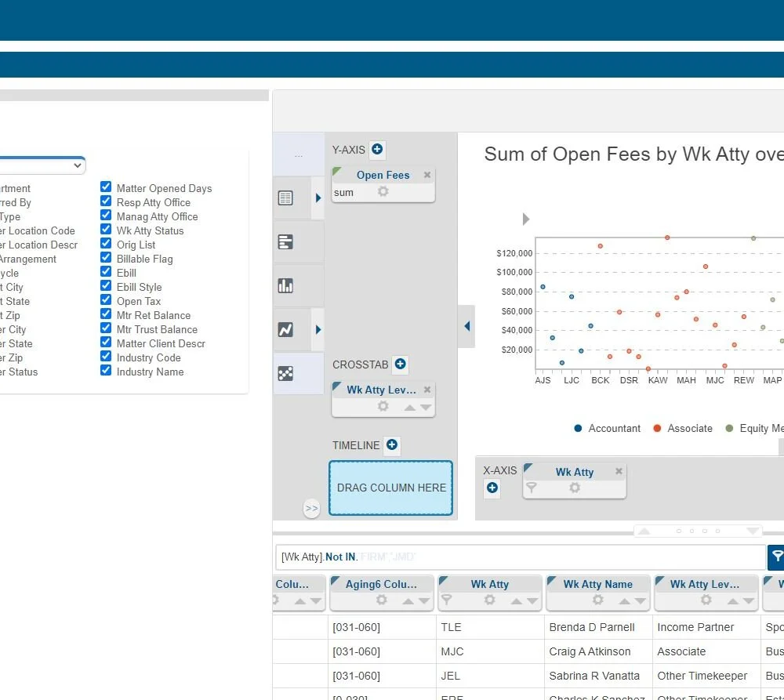Click filter funnel on Wk Atty X-axis

[532, 487]
